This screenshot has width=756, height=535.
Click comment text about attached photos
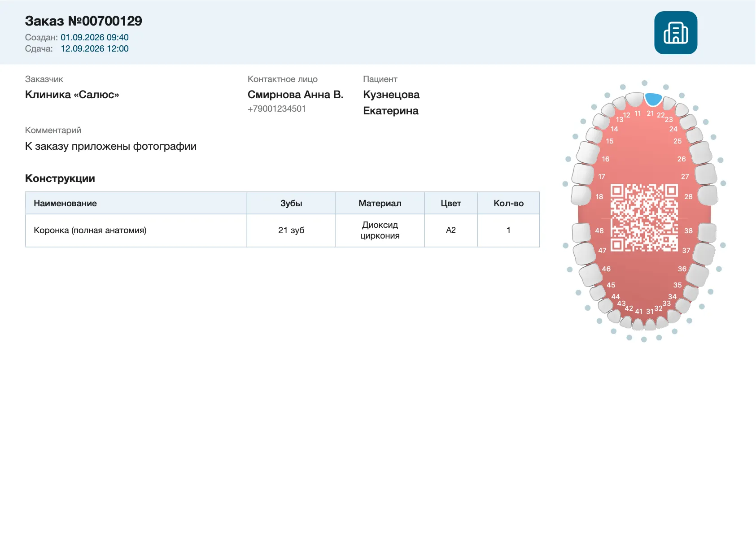(111, 147)
